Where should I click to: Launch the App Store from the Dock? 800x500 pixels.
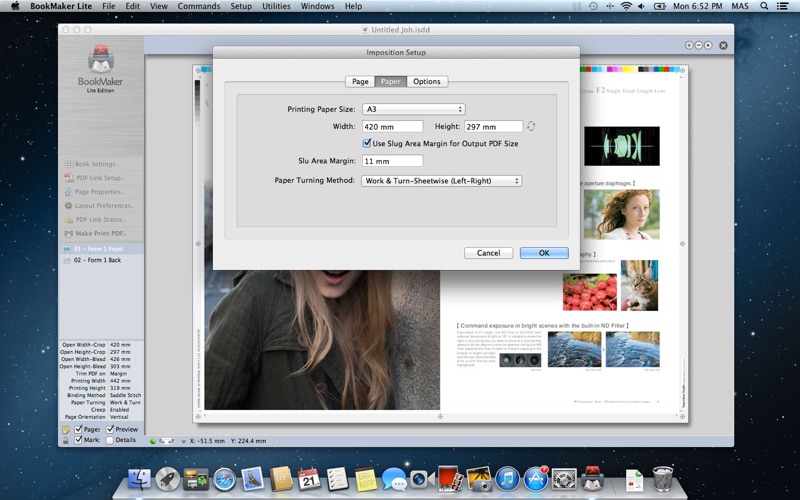click(x=537, y=480)
